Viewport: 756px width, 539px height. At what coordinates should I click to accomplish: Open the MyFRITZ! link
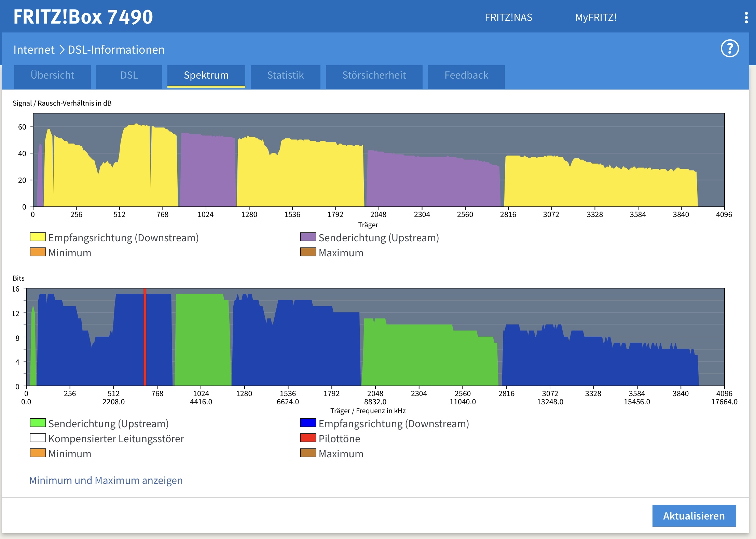point(596,17)
